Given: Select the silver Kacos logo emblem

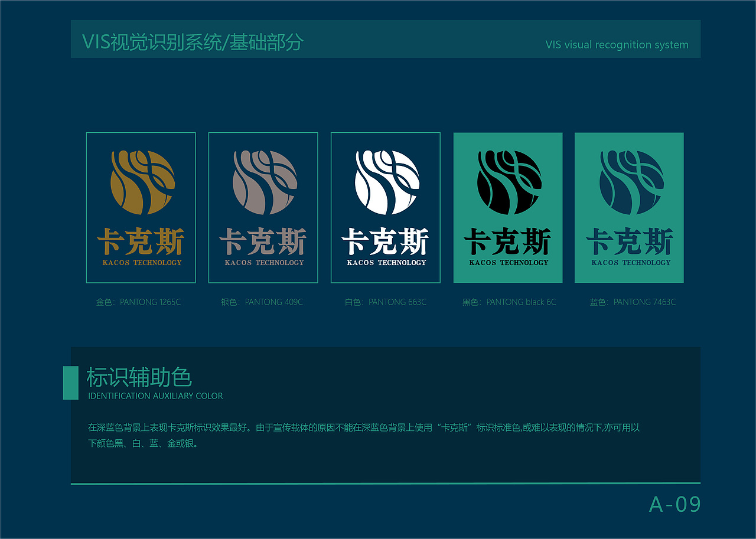Looking at the screenshot, I should (x=263, y=183).
